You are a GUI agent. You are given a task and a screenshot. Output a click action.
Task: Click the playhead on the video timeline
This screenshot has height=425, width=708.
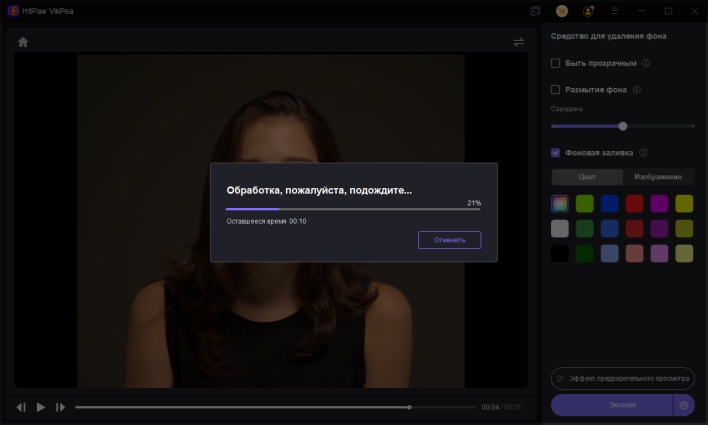(409, 407)
